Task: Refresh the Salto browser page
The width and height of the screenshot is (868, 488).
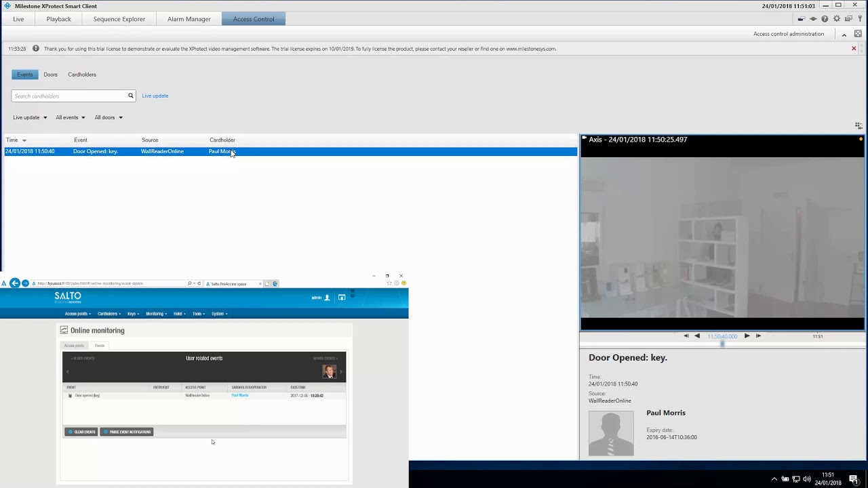Action: coord(199,283)
